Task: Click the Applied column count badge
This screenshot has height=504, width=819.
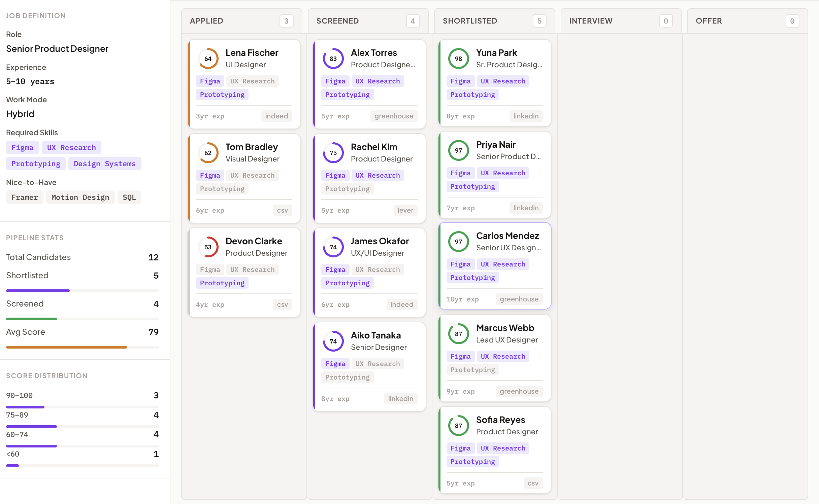Action: 286,21
